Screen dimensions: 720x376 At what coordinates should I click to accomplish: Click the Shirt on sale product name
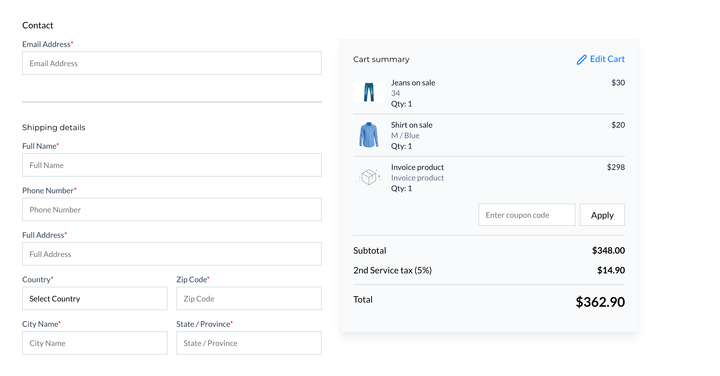(411, 125)
